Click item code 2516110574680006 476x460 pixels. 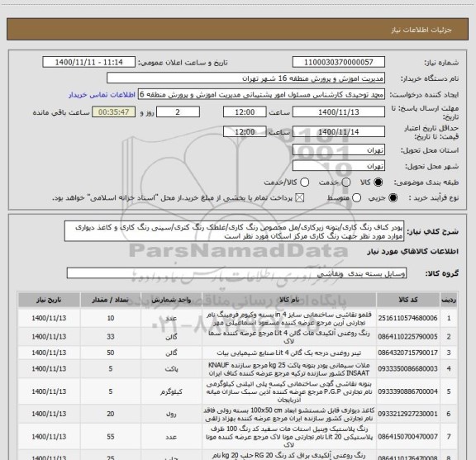tap(407, 318)
